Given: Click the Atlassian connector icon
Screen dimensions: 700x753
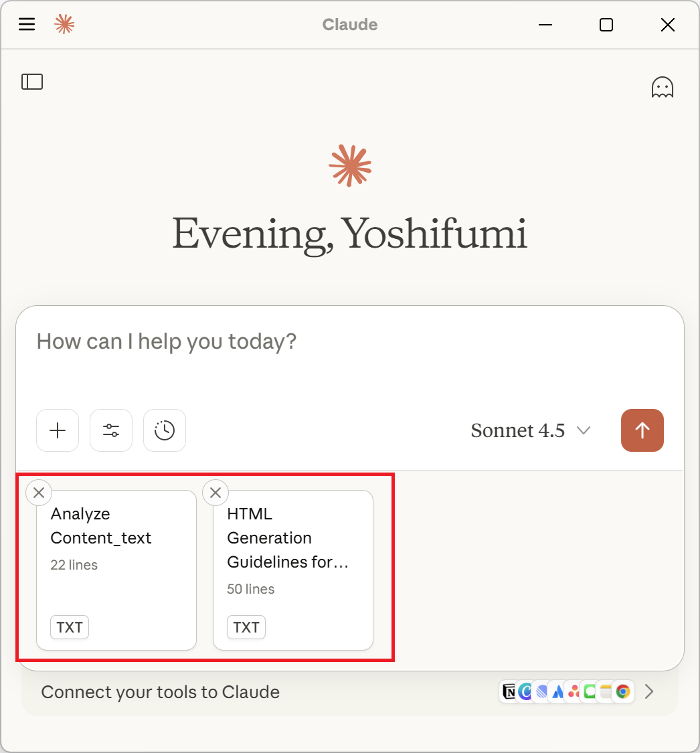Looking at the screenshot, I should pos(556,691).
